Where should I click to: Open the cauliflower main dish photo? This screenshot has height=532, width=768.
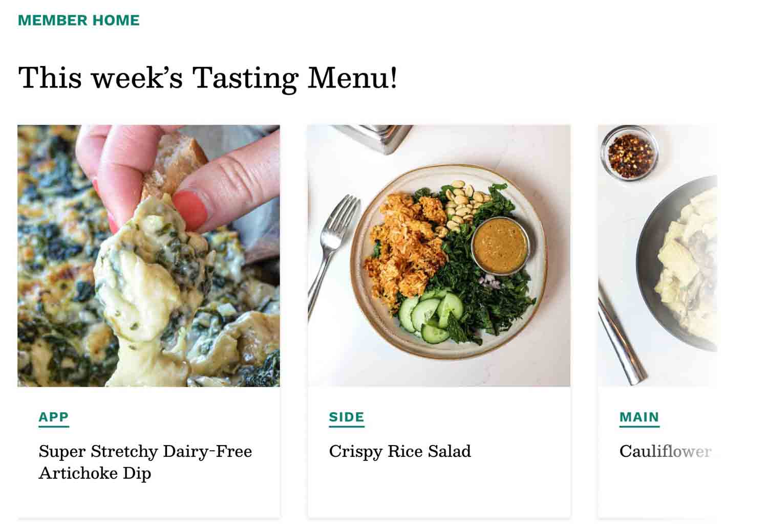tap(657, 256)
